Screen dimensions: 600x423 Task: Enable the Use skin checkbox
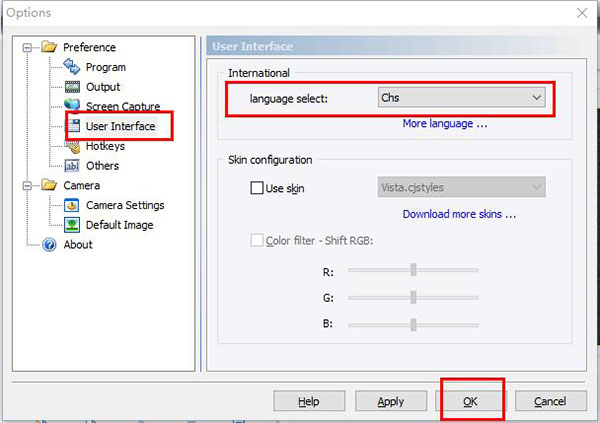click(x=257, y=188)
